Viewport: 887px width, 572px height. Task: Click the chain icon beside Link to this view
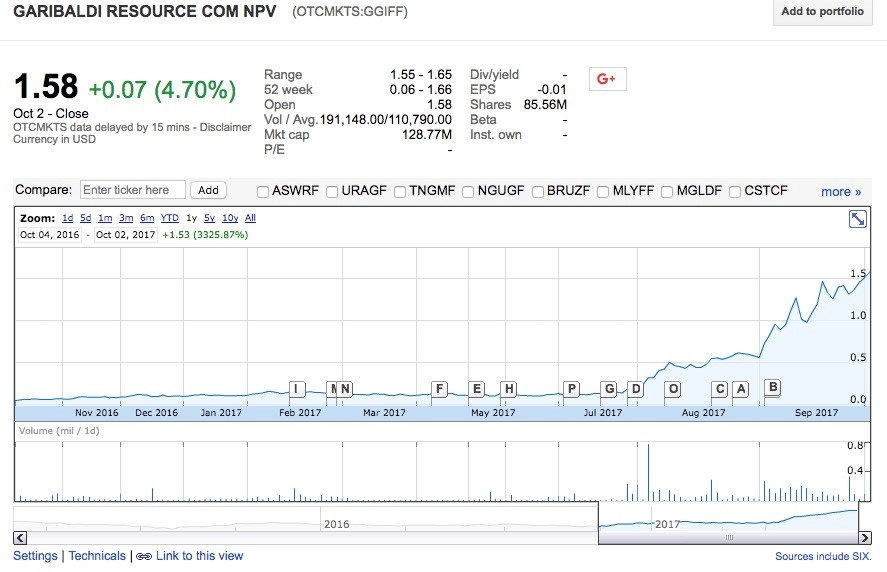click(x=143, y=556)
